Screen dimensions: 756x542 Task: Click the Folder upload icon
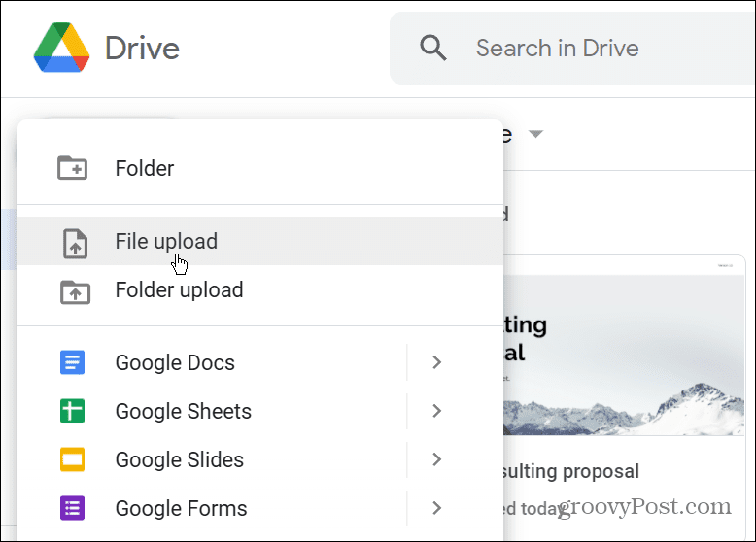pos(75,292)
